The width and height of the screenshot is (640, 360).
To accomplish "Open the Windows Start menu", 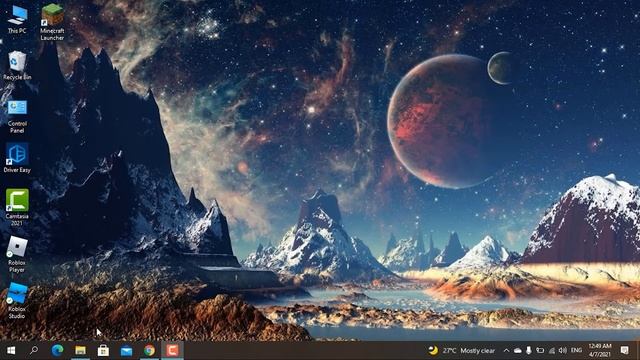I will tap(11, 351).
